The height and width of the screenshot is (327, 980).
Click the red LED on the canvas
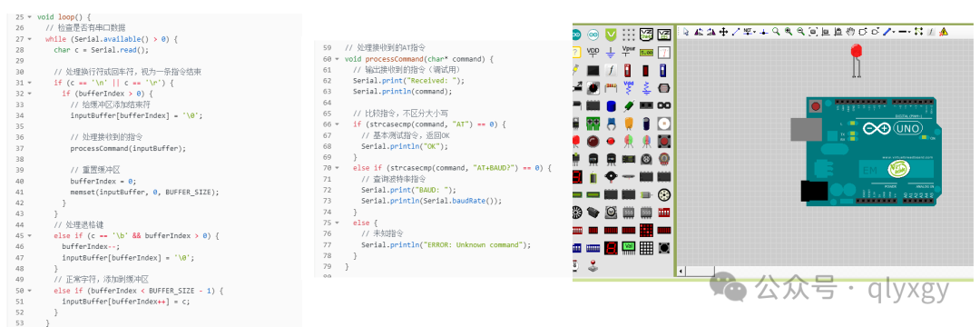857,52
